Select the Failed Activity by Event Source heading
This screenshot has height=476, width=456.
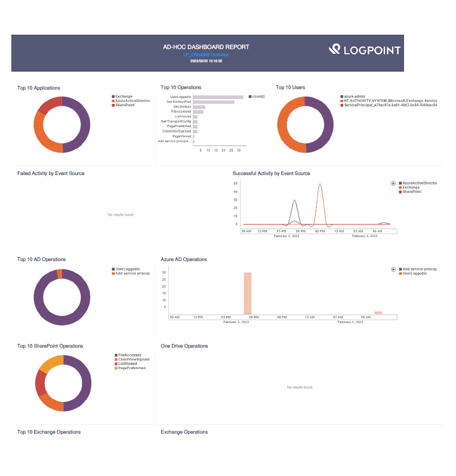(51, 173)
